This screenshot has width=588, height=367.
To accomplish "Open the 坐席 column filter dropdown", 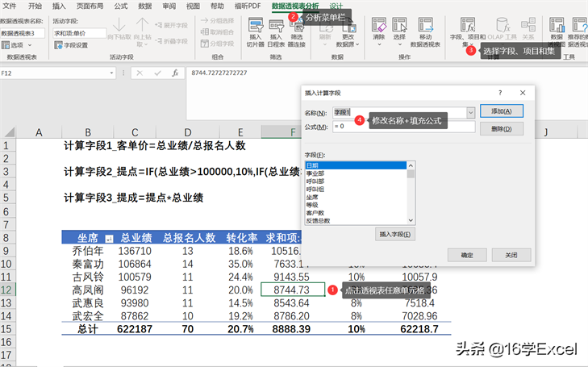I will click(108, 239).
